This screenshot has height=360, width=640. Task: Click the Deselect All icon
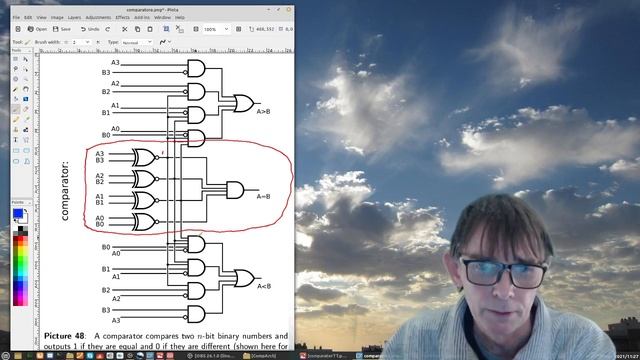179,29
